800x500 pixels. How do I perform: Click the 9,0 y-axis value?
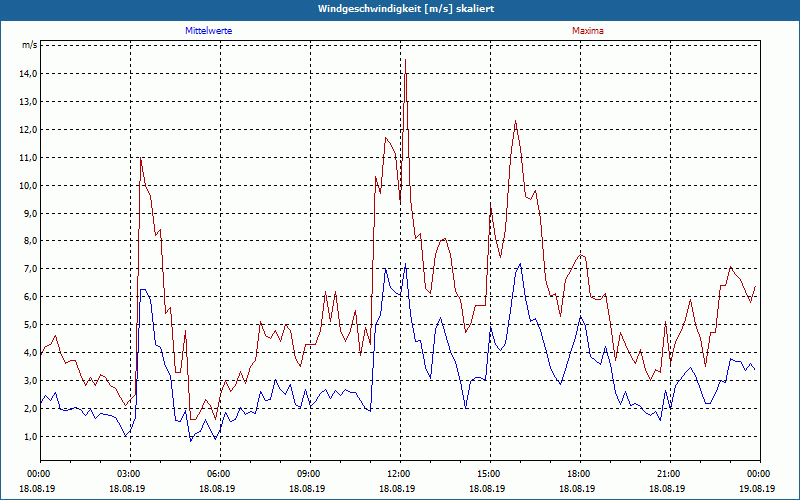[31, 213]
